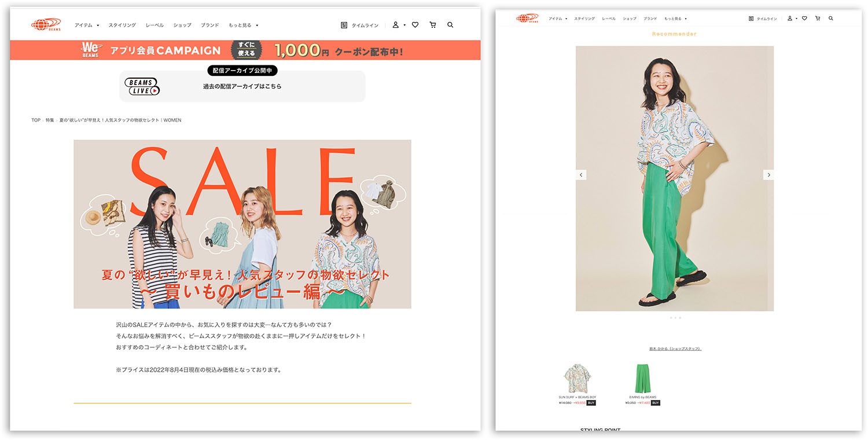Open the search icon on the left page
This screenshot has width=868, height=440.
click(x=450, y=25)
